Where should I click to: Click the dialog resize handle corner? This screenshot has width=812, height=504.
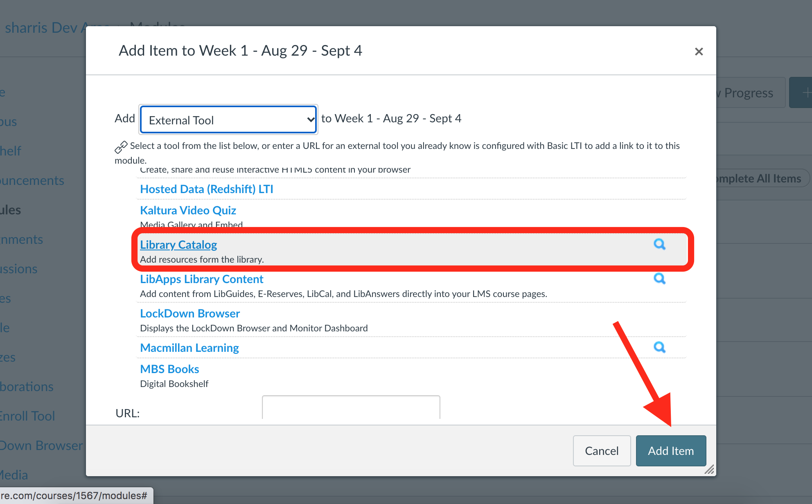click(x=710, y=470)
